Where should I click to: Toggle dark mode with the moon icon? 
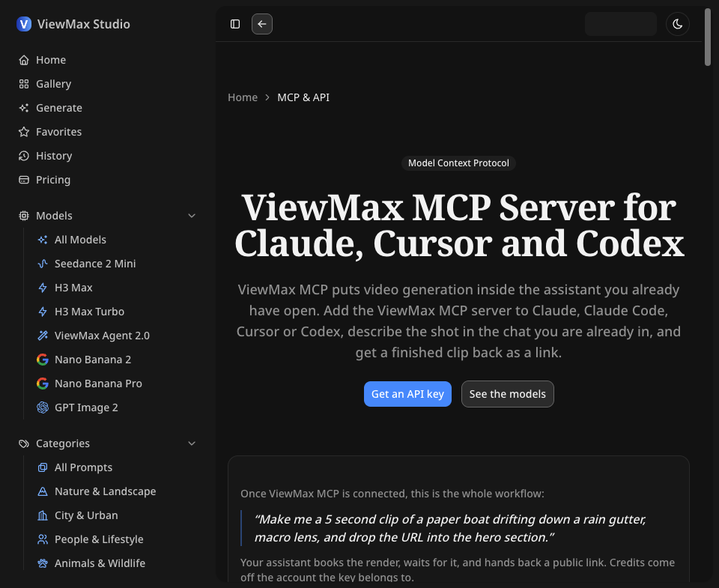(677, 24)
